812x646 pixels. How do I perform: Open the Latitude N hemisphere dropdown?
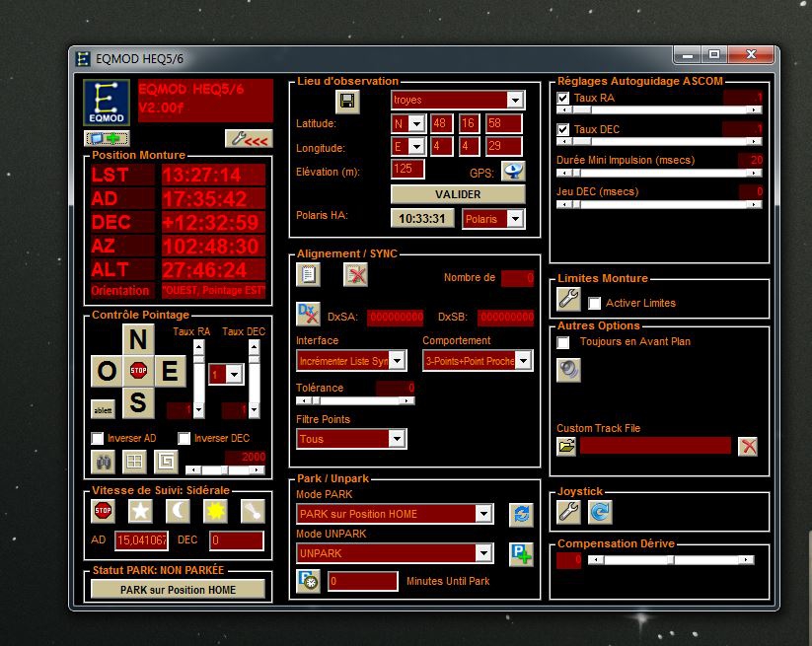417,123
